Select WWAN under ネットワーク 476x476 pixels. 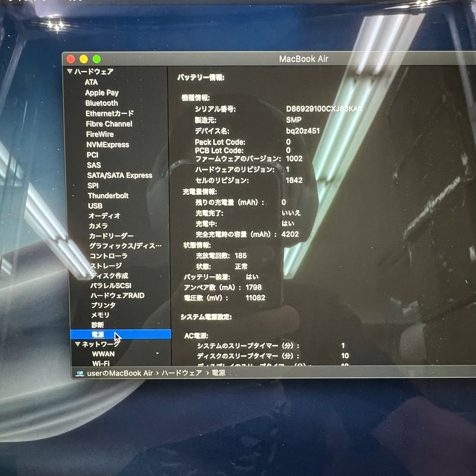pyautogui.click(x=103, y=354)
